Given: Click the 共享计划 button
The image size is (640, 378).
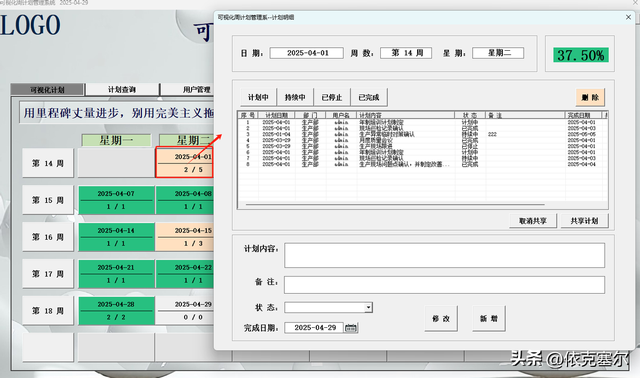Looking at the screenshot, I should pos(584,221).
